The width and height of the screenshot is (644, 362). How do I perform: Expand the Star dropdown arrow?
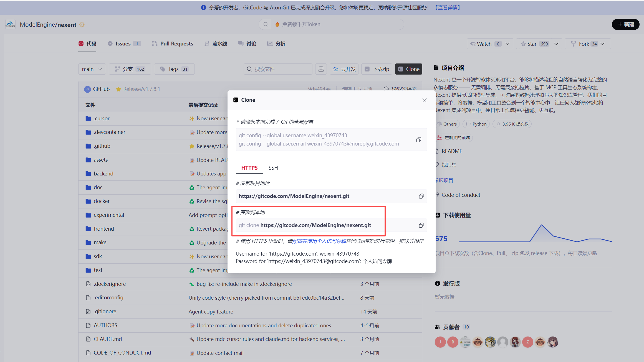click(556, 44)
